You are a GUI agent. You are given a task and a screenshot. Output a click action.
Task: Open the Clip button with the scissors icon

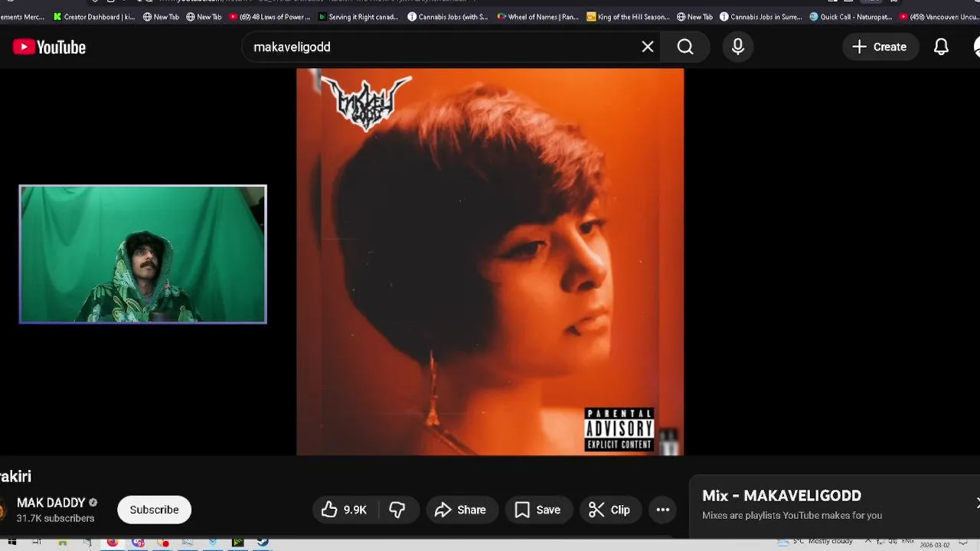(610, 510)
